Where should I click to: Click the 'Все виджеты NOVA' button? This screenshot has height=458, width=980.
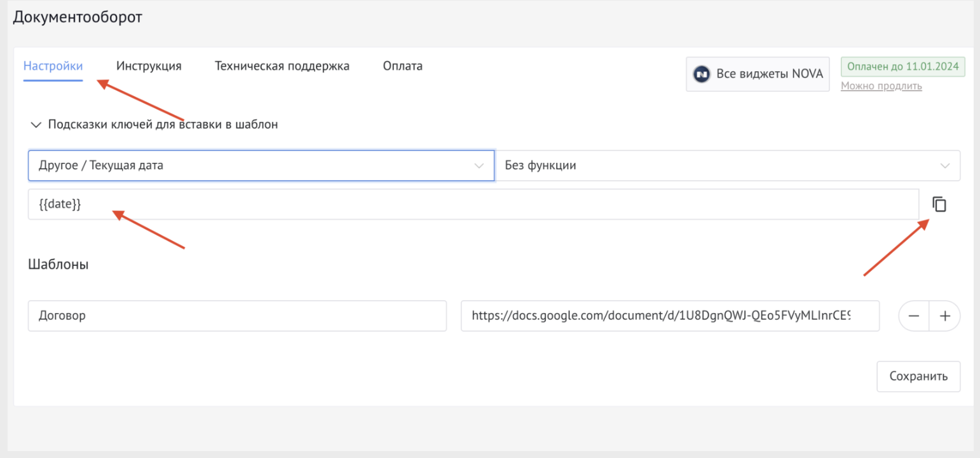(x=758, y=74)
